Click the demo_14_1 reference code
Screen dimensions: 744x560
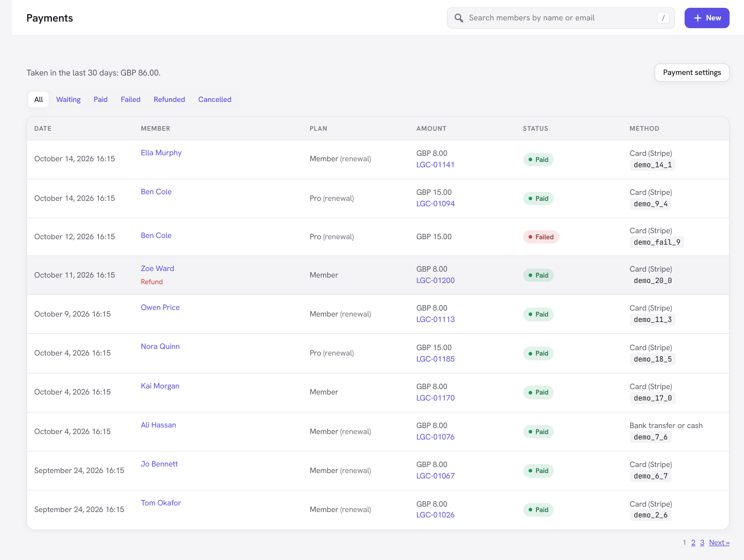click(x=652, y=165)
